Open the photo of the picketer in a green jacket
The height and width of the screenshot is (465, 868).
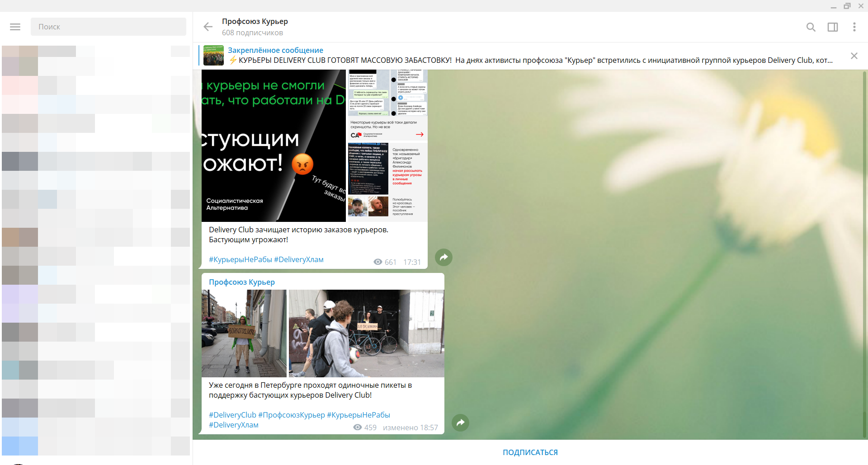(244, 333)
